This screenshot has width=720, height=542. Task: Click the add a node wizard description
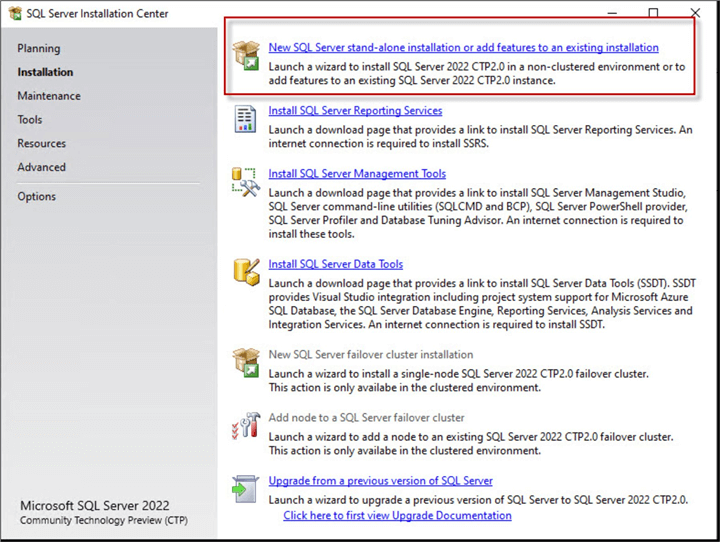pyautogui.click(x=471, y=443)
